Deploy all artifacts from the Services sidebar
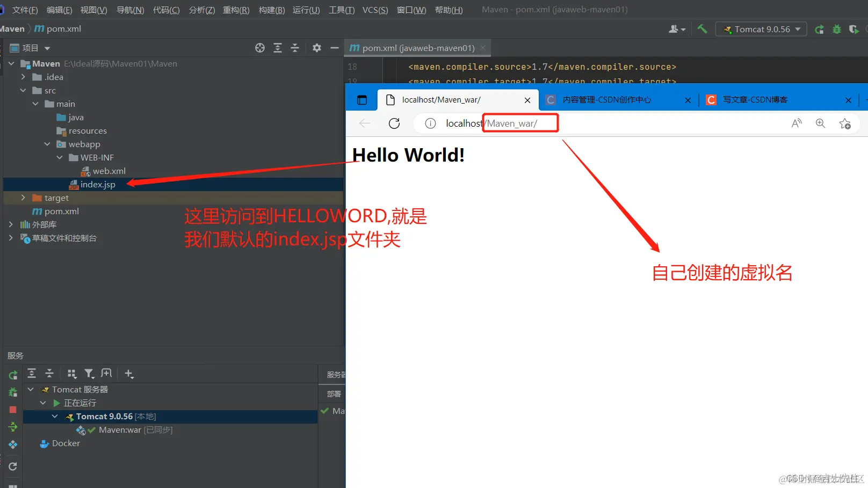Viewport: 868px width, 488px height. [x=13, y=445]
